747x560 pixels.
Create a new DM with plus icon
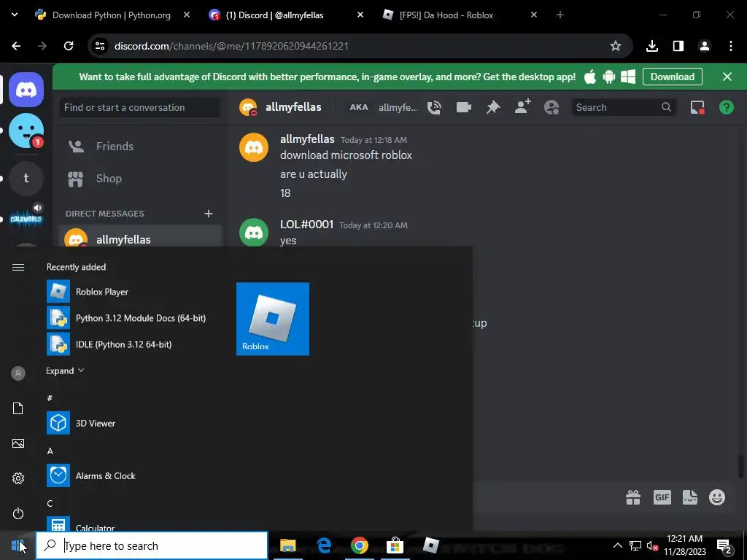click(208, 214)
